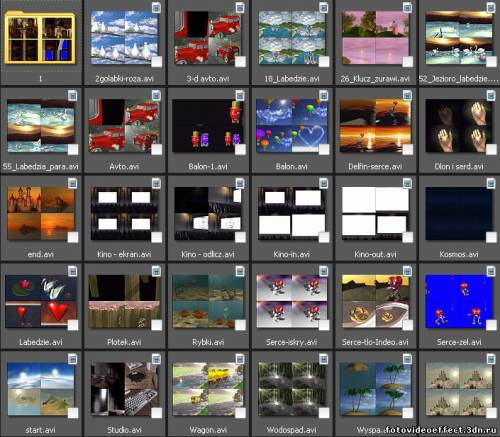Image resolution: width=500 pixels, height=437 pixels.
Task: Click the Serce-iskry.avi file name label
Action: 292,342
